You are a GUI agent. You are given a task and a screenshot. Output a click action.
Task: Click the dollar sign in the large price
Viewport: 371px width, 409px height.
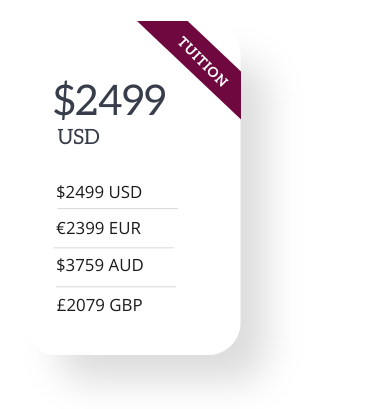click(64, 99)
